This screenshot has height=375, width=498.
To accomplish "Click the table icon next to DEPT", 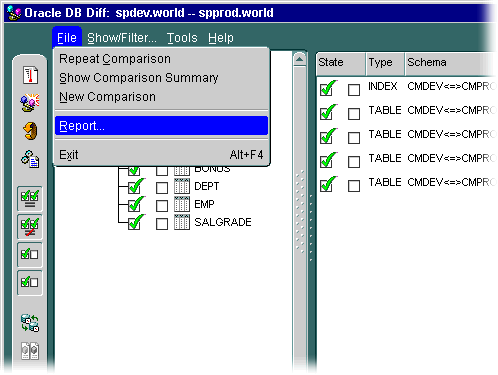I will pyautogui.click(x=182, y=186).
